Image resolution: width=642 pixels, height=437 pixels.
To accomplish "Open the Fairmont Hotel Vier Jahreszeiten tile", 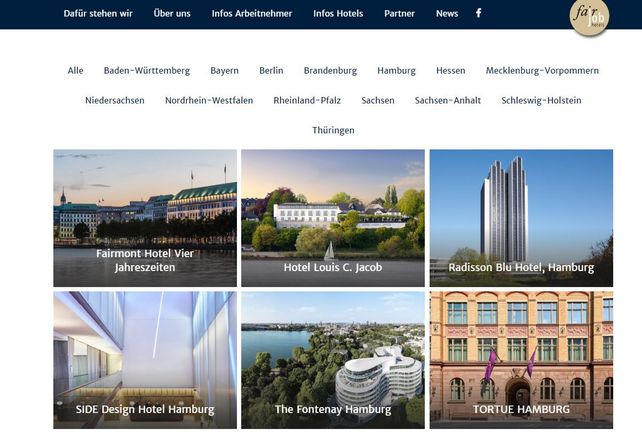I will pyautogui.click(x=145, y=218).
